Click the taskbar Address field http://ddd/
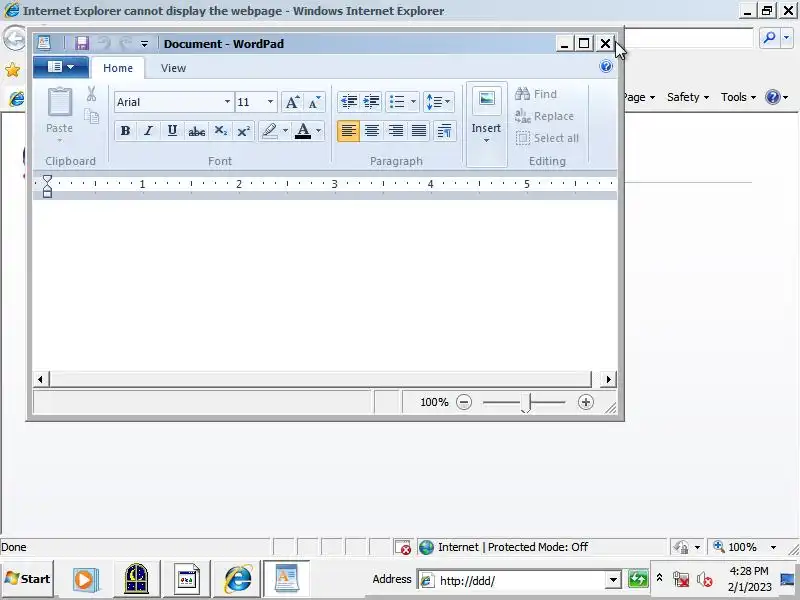Image resolution: width=800 pixels, height=600 pixels. (x=512, y=581)
